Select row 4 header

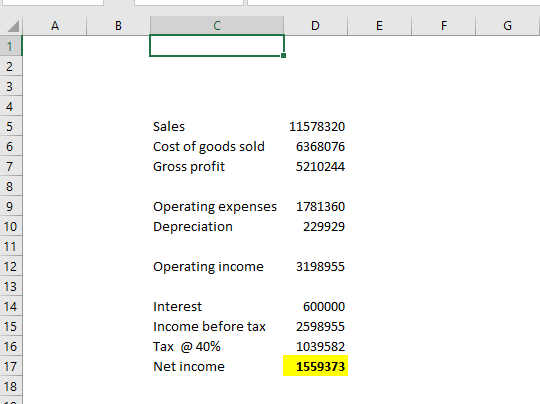click(x=10, y=106)
